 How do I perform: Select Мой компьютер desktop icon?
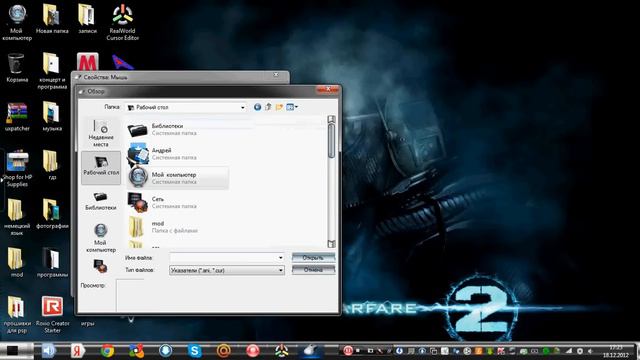17,22
